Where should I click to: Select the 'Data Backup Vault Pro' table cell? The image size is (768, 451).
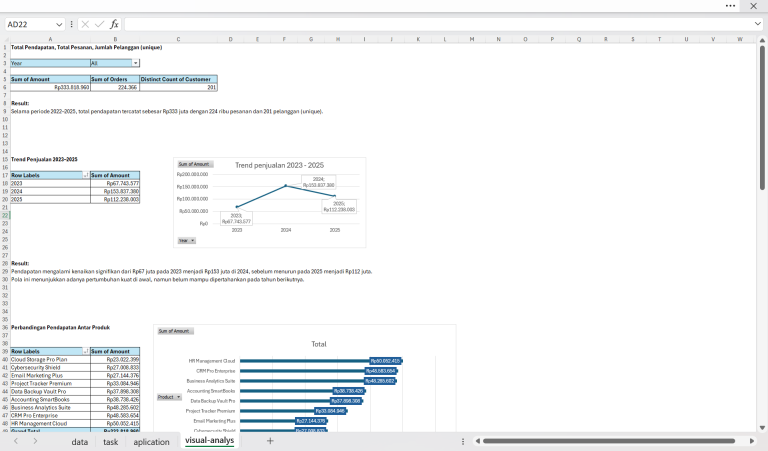[50, 392]
